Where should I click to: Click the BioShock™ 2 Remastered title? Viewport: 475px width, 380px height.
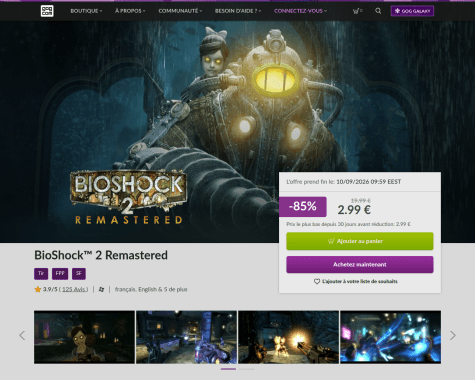pos(101,255)
